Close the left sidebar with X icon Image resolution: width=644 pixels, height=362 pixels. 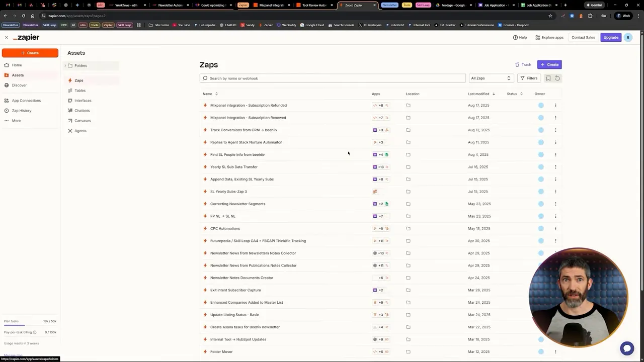click(6, 38)
